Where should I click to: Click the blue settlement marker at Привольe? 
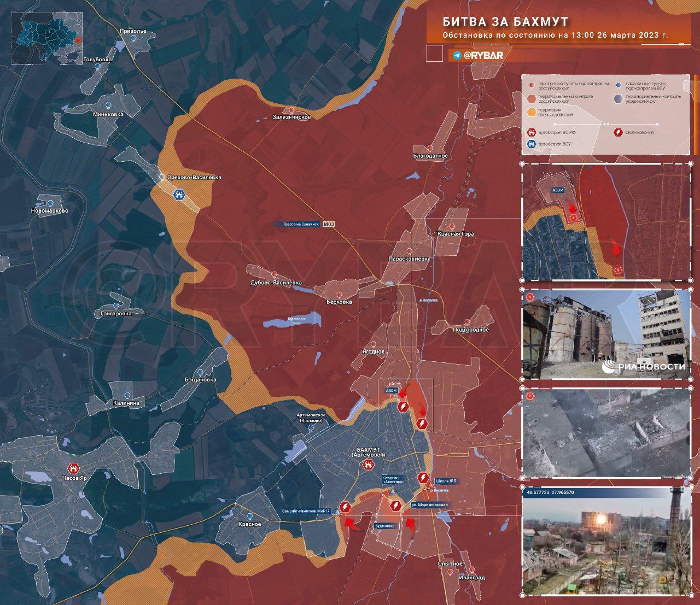[133, 39]
